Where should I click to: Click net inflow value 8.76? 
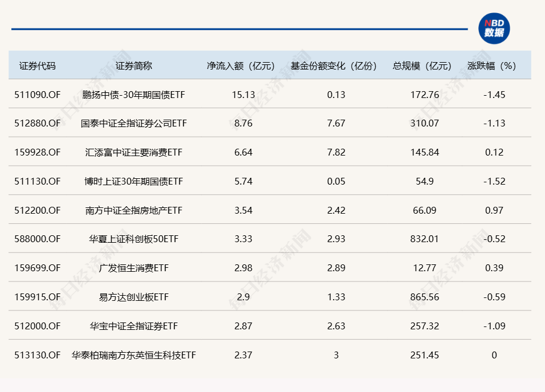click(243, 123)
